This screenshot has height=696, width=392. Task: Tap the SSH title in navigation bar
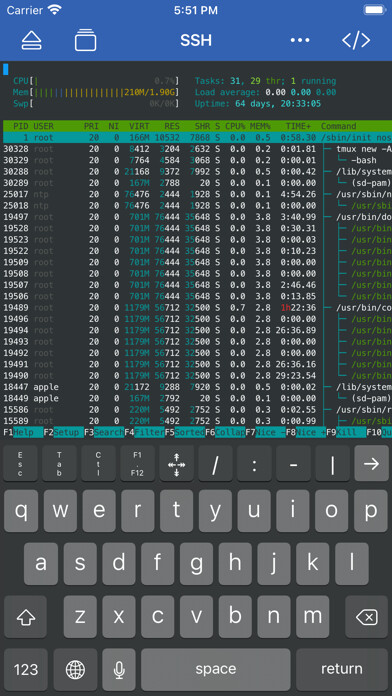[196, 40]
